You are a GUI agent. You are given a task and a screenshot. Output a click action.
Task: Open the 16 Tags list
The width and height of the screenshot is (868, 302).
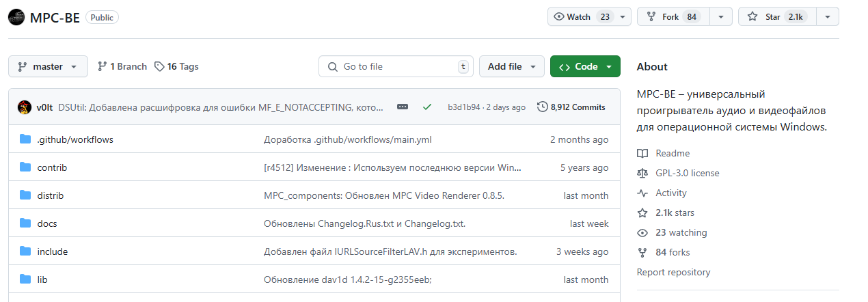pyautogui.click(x=176, y=66)
